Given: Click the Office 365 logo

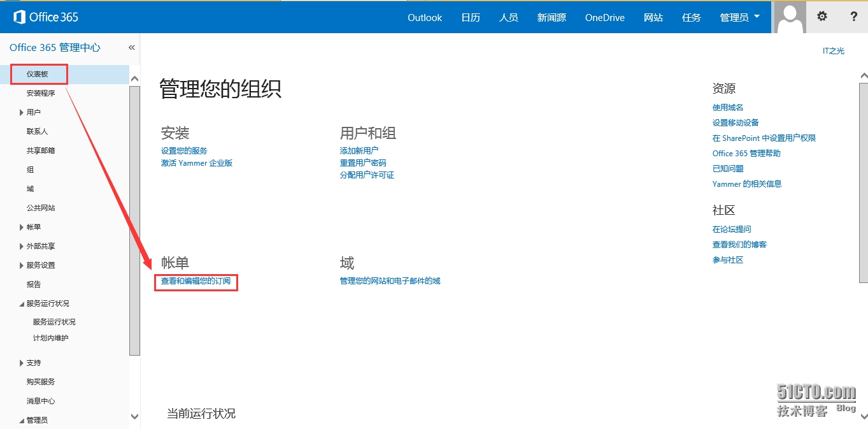Looking at the screenshot, I should coord(46,17).
